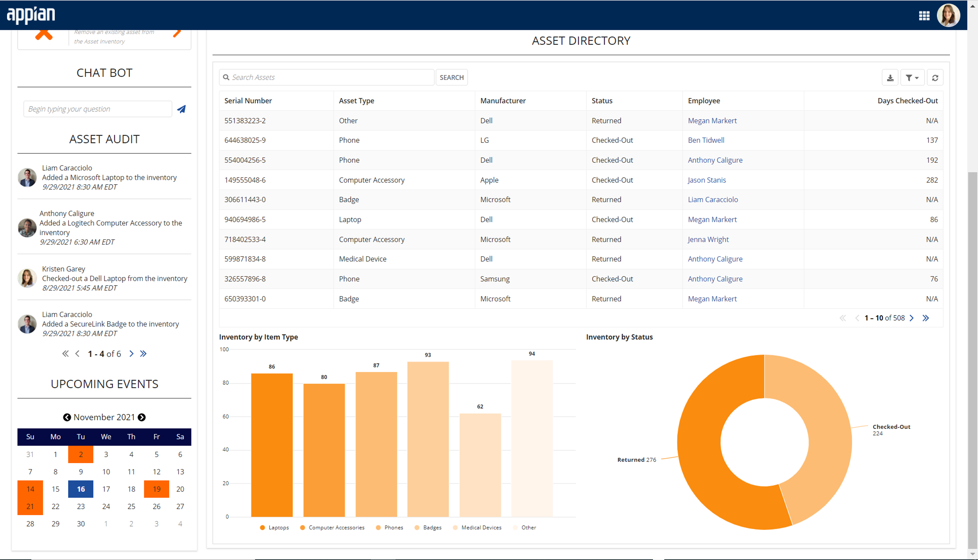978x560 pixels.
Task: Click the 282 days checked-out value
Action: point(932,180)
